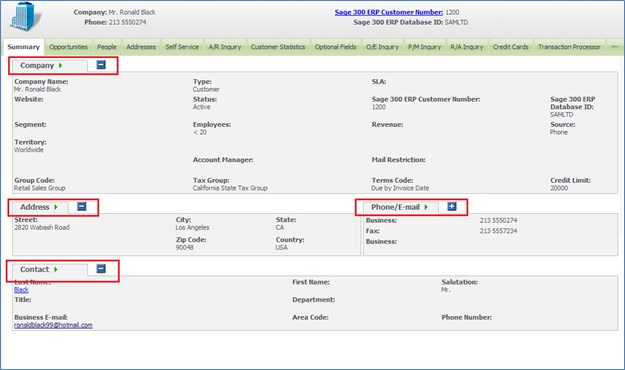Click the Type value Customer
Viewport: 625px width, 370px height.
point(206,89)
